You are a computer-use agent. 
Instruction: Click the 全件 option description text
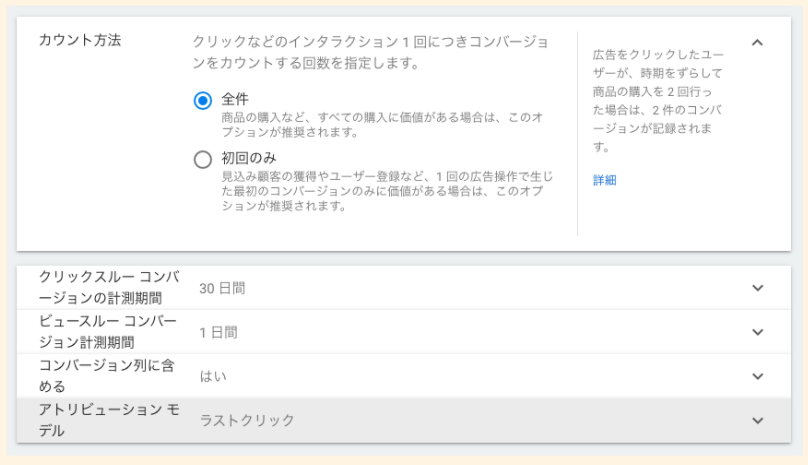coord(382,124)
